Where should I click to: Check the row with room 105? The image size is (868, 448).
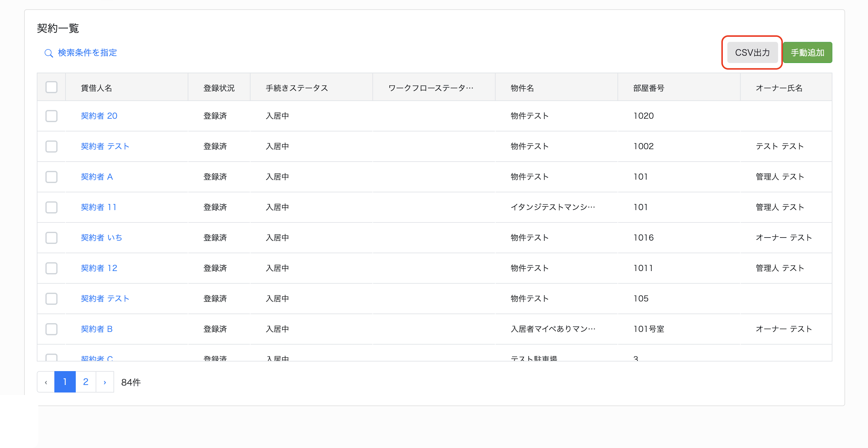52,299
